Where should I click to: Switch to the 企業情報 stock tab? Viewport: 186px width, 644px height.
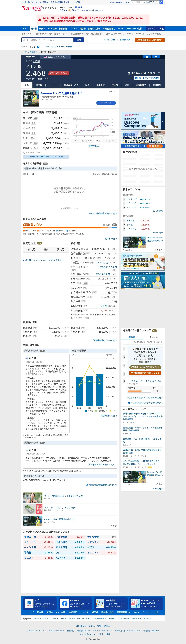pos(157,85)
